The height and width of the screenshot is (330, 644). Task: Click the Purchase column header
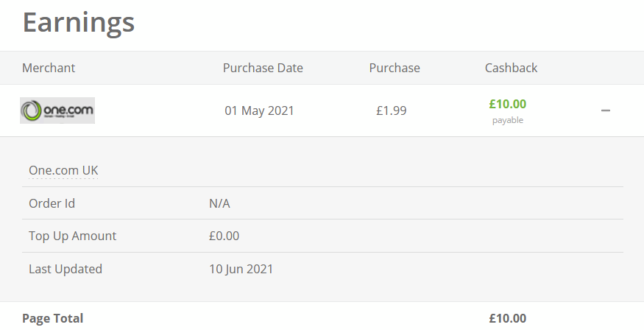pos(394,68)
